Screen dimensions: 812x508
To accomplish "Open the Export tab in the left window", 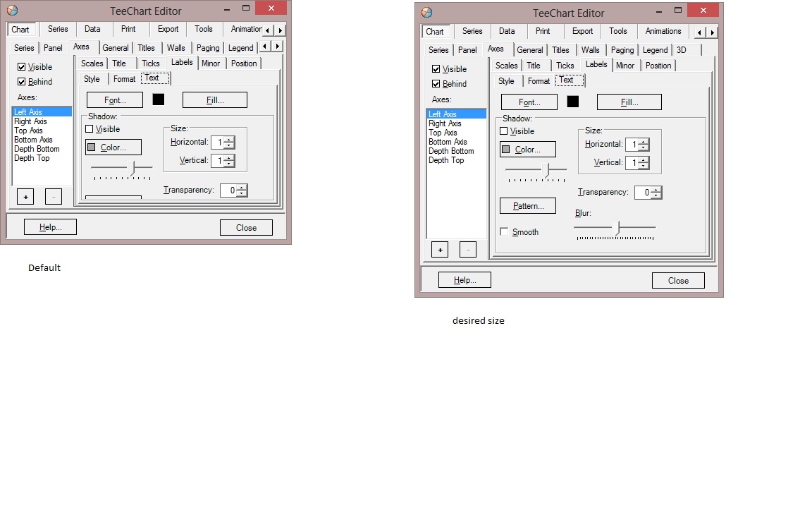I will point(168,29).
